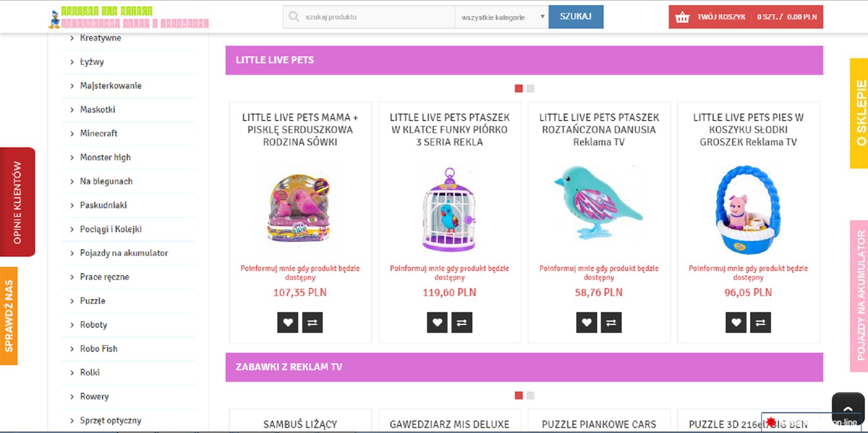Compare the Pies w Koszyku product
868x433 pixels.
[x=761, y=322]
